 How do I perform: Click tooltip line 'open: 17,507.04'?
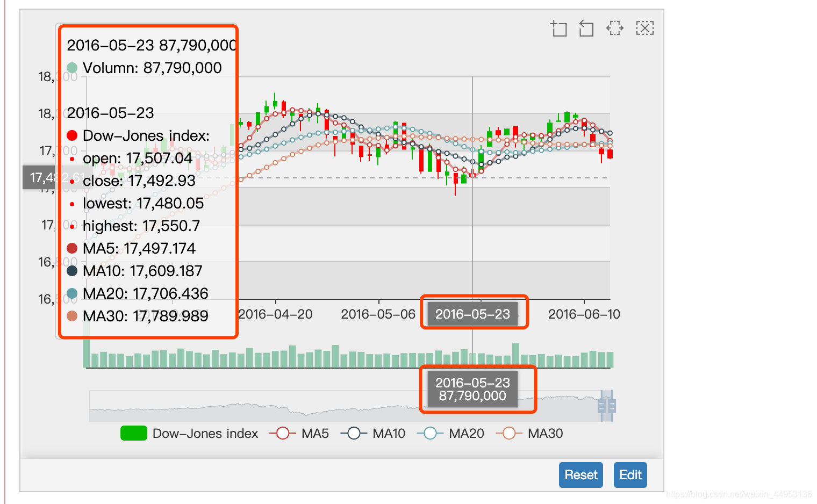click(131, 158)
